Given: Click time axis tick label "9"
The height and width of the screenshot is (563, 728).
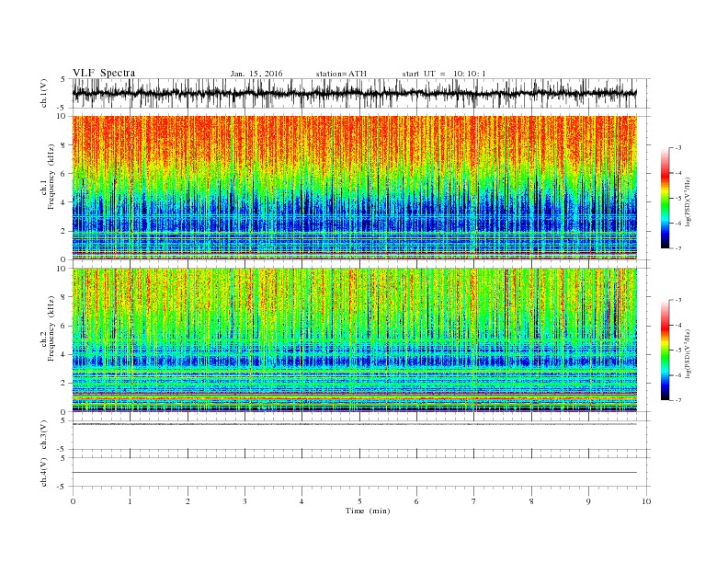Looking at the screenshot, I should pos(588,501).
